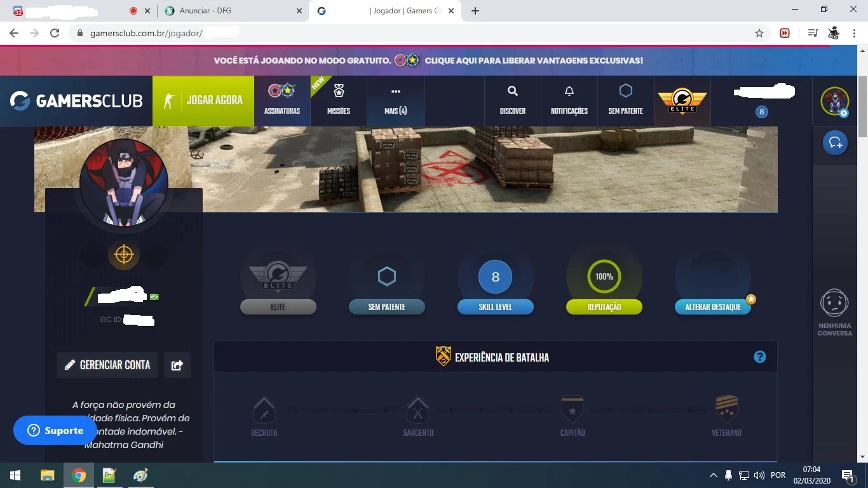Select the Jogador | Gamers Club tab
868x488 pixels.
coord(384,11)
